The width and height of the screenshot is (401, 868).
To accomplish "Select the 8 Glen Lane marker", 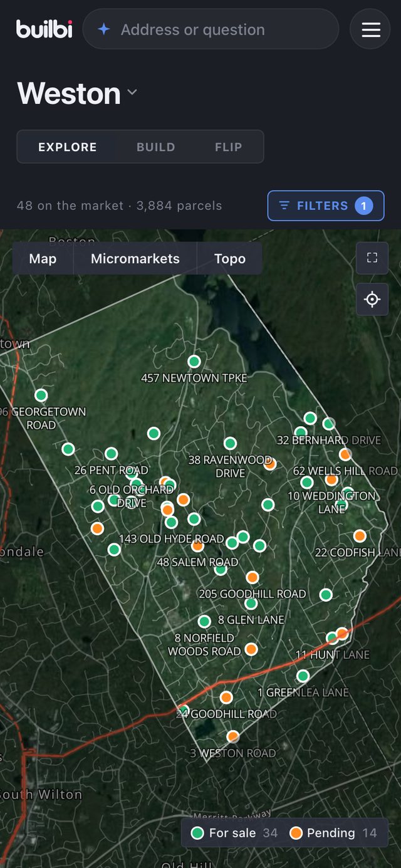I will [251, 604].
